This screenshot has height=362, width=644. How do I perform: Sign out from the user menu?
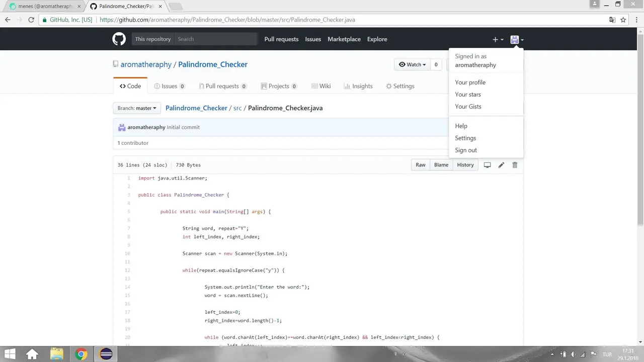(x=486, y=150)
